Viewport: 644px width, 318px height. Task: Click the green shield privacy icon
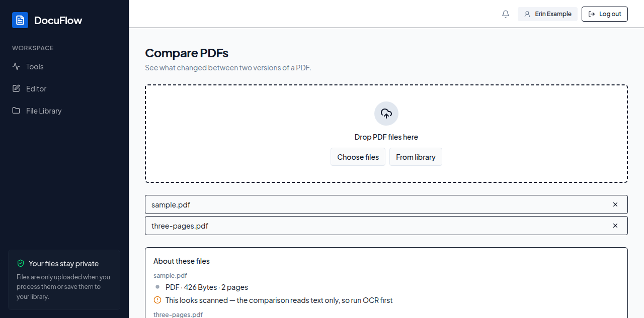21,263
